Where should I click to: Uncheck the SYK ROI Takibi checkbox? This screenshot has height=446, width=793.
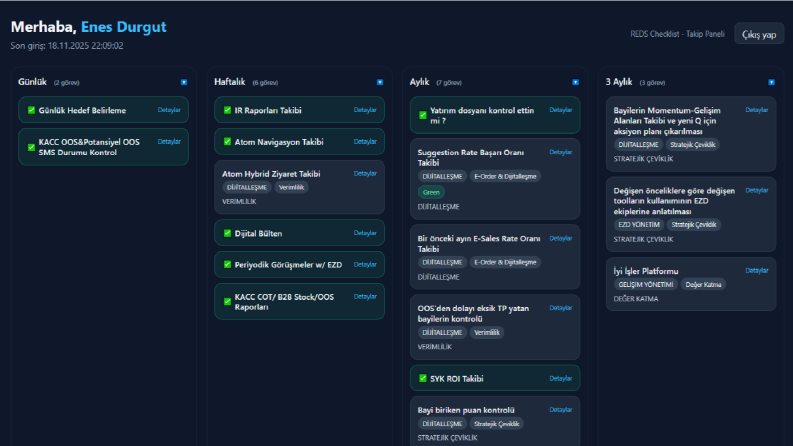(x=423, y=378)
